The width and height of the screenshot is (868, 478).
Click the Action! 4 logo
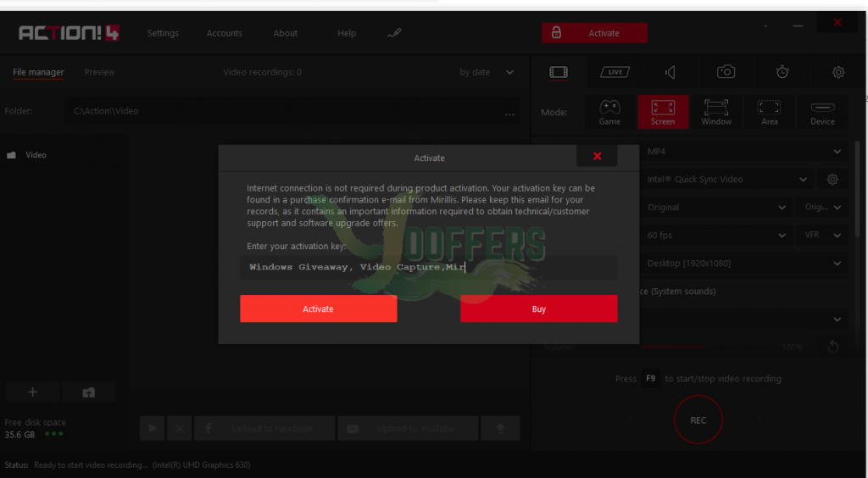[70, 33]
